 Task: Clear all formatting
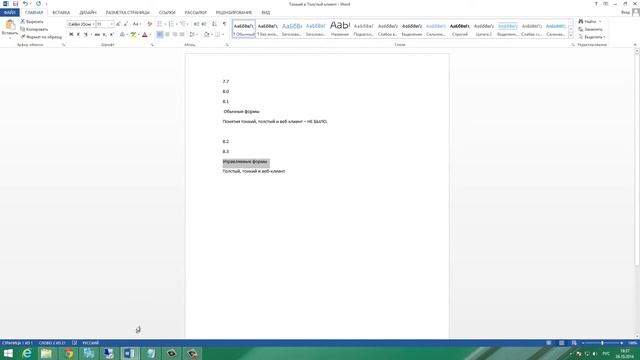point(149,24)
